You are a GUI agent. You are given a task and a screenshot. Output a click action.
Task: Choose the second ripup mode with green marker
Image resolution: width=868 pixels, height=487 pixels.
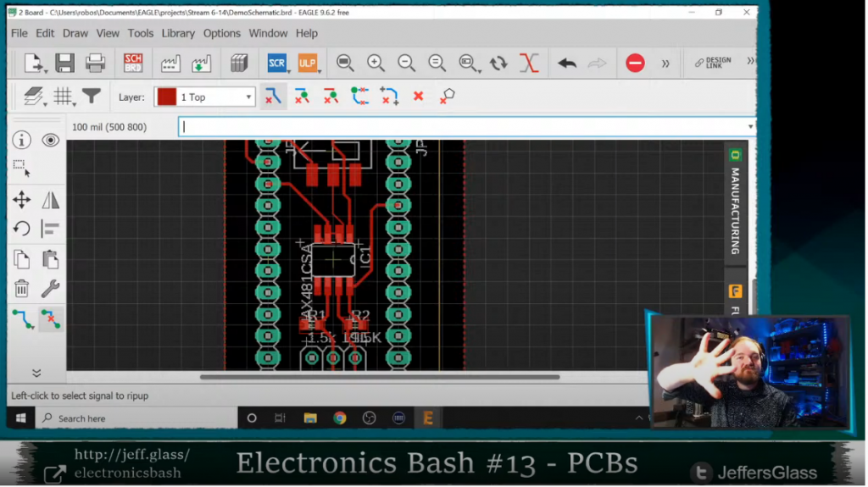pyautogui.click(x=302, y=97)
